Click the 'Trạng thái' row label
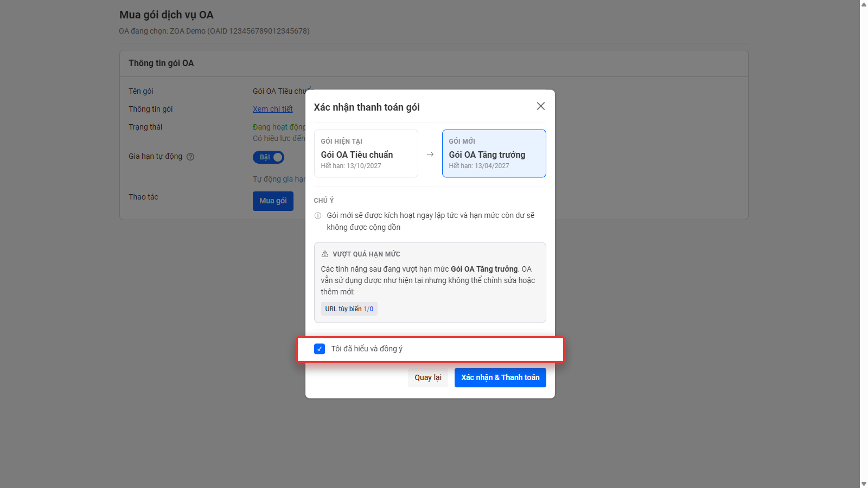Viewport: 868px width, 488px height. tap(145, 127)
